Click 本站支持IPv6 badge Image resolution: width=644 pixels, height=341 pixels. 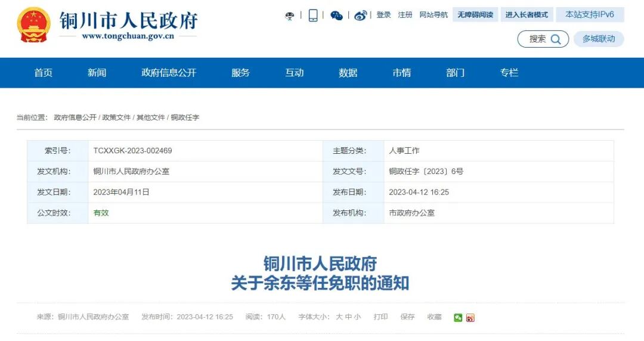coord(590,15)
